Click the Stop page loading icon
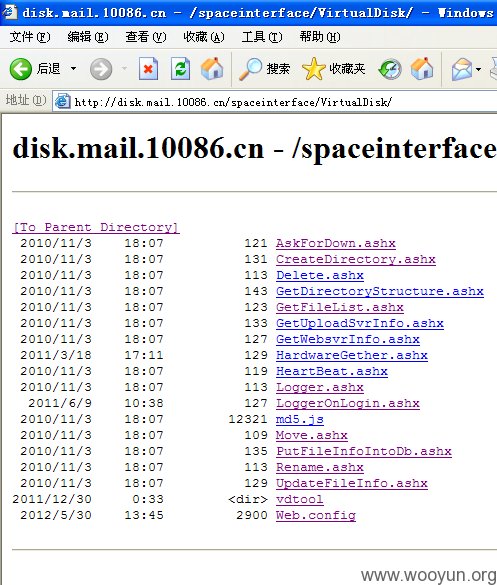Viewport: 497px width, 585px height. point(148,69)
